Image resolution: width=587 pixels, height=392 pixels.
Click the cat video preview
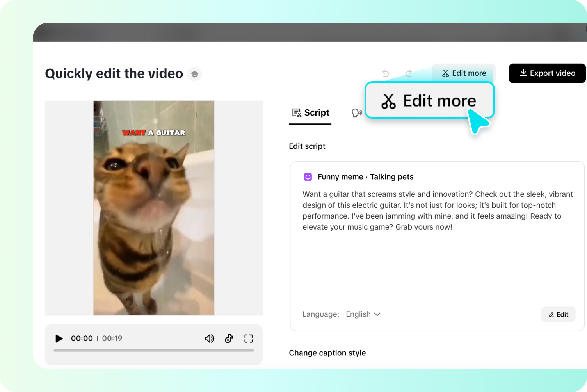[x=153, y=207]
